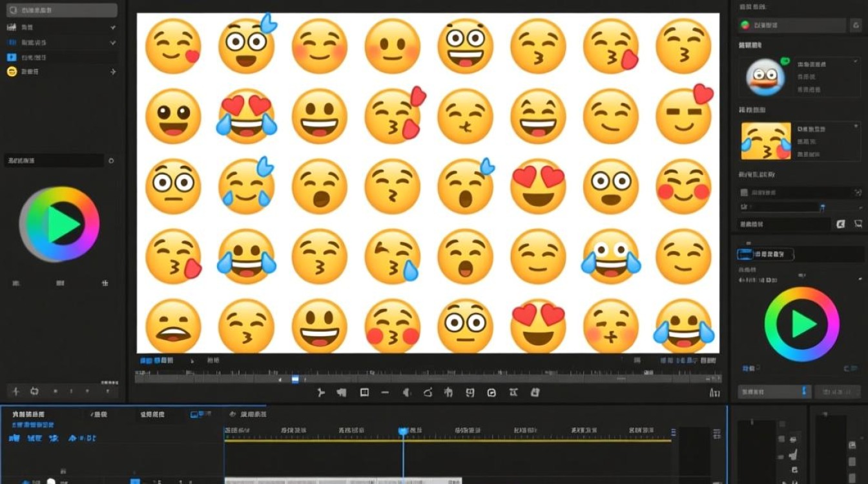Screen dimensions: 868x484
Task: Click the blue playhead marker on the timeline ruler
Action: [x=403, y=430]
